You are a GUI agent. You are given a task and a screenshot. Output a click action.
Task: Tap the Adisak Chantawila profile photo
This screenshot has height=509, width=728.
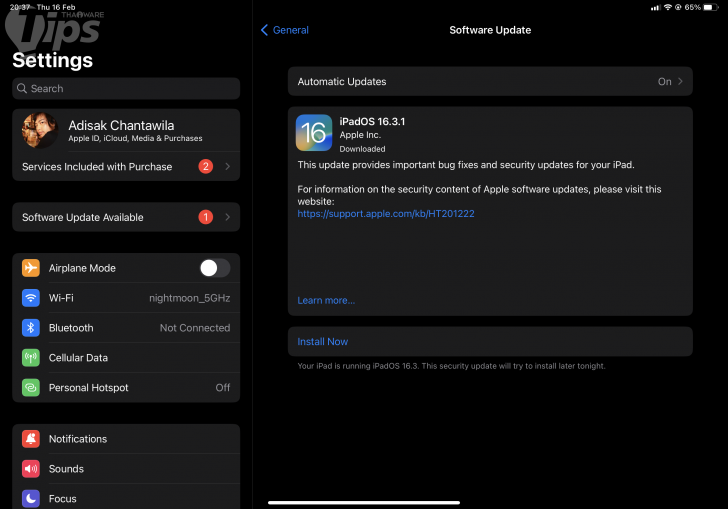(x=40, y=130)
